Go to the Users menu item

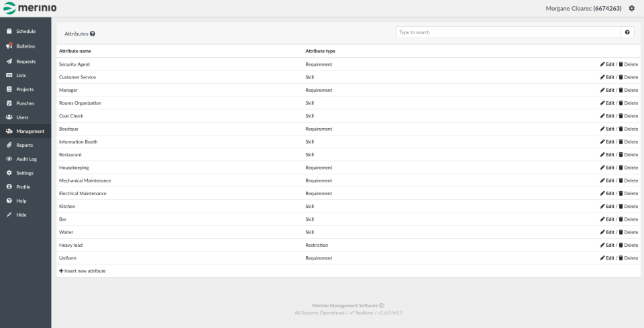coord(22,117)
